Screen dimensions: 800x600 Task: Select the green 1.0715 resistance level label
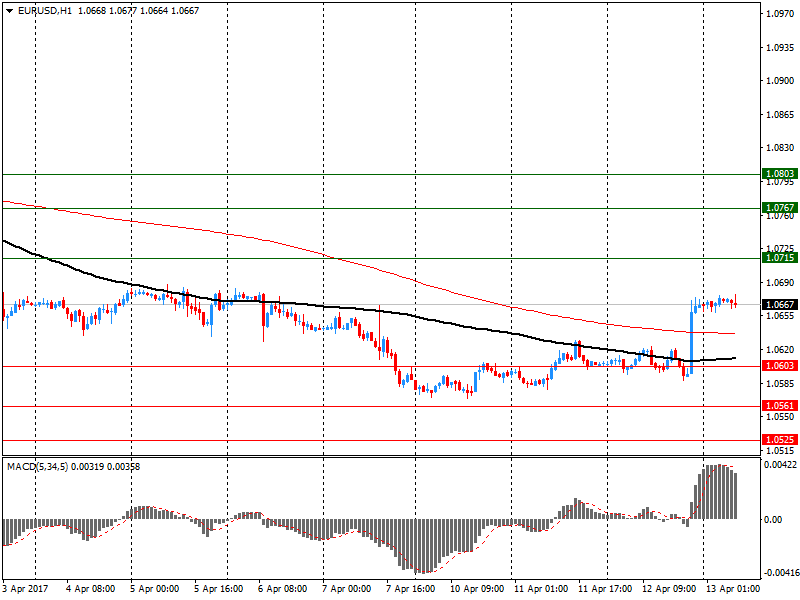(780, 257)
